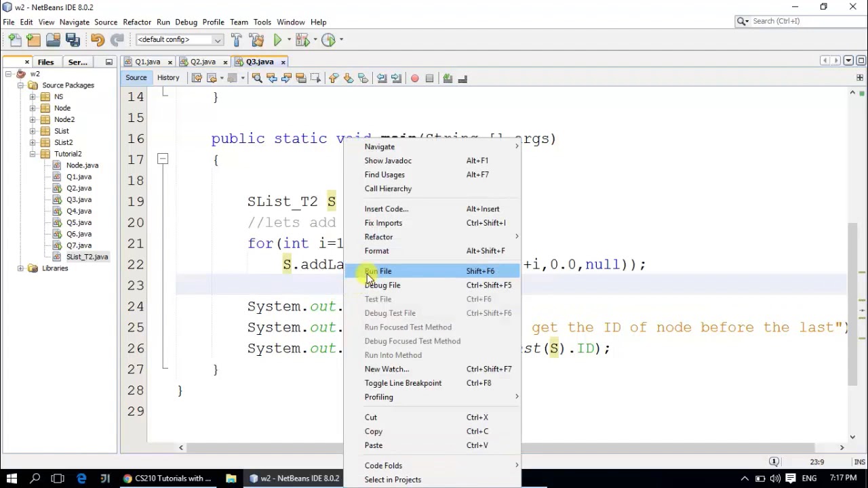
Task: Open the Chrome CS210 Tutorials taskbar item
Action: [168, 479]
